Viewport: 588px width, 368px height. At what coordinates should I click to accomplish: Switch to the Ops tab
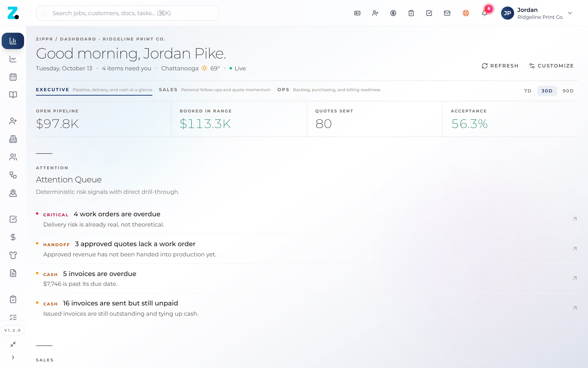click(x=329, y=90)
